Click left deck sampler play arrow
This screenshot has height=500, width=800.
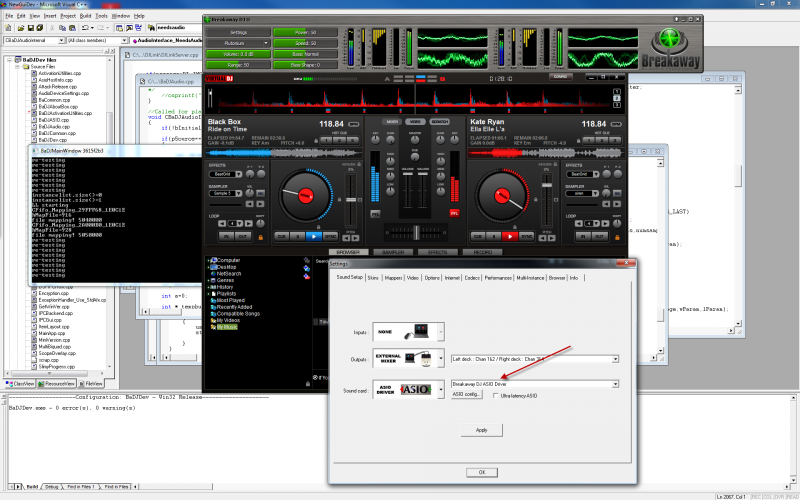point(260,204)
